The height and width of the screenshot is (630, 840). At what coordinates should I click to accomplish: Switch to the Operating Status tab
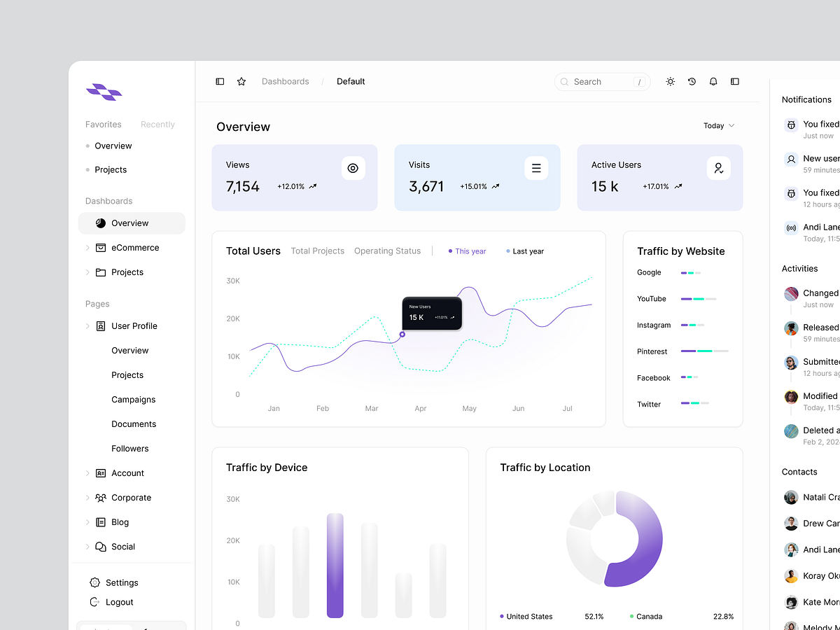tap(387, 251)
